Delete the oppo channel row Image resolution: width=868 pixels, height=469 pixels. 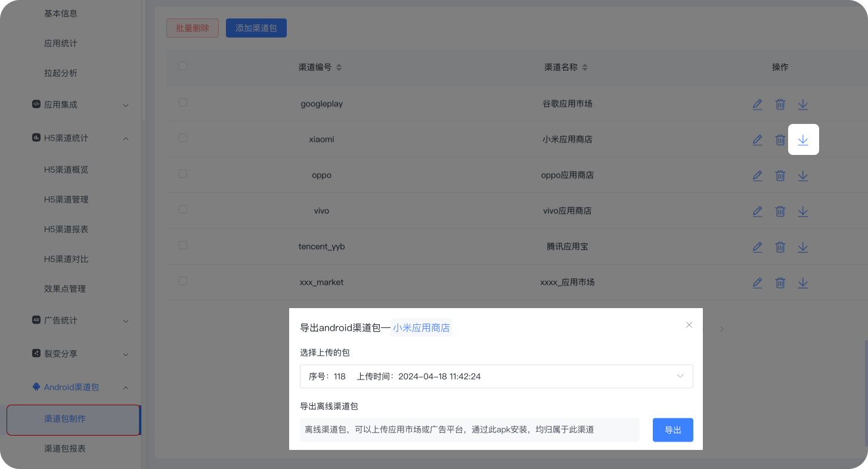pos(780,175)
